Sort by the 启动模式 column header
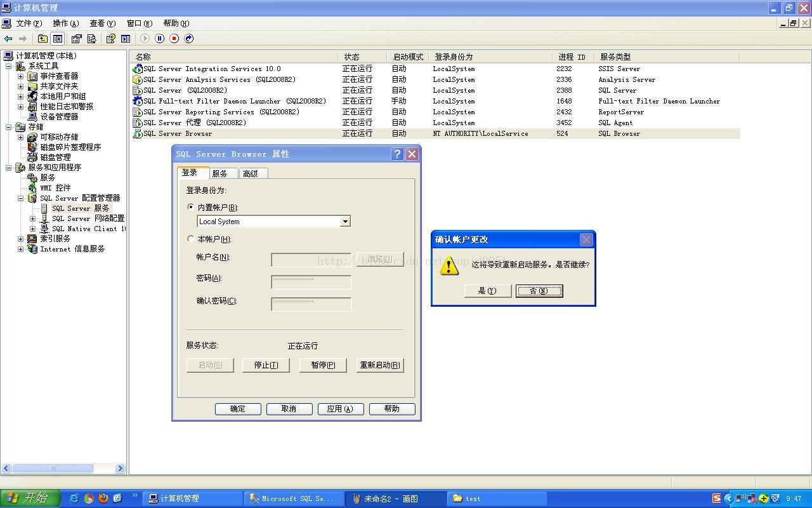Viewport: 812px width, 508px height. [x=408, y=57]
